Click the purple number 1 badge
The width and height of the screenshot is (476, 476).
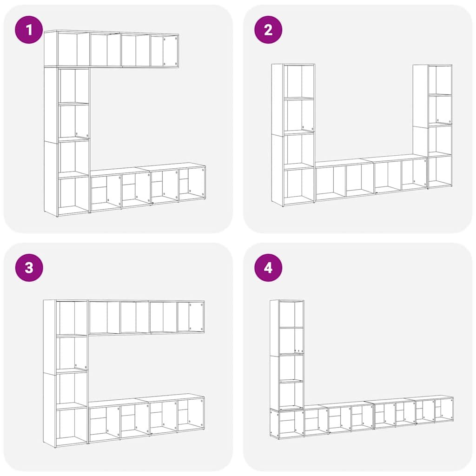[x=29, y=30]
